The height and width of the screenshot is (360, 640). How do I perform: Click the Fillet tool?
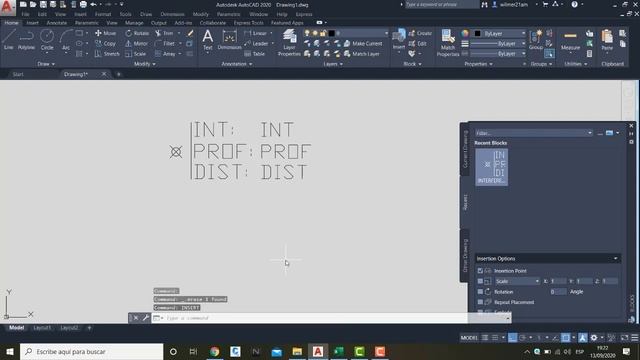coord(165,43)
